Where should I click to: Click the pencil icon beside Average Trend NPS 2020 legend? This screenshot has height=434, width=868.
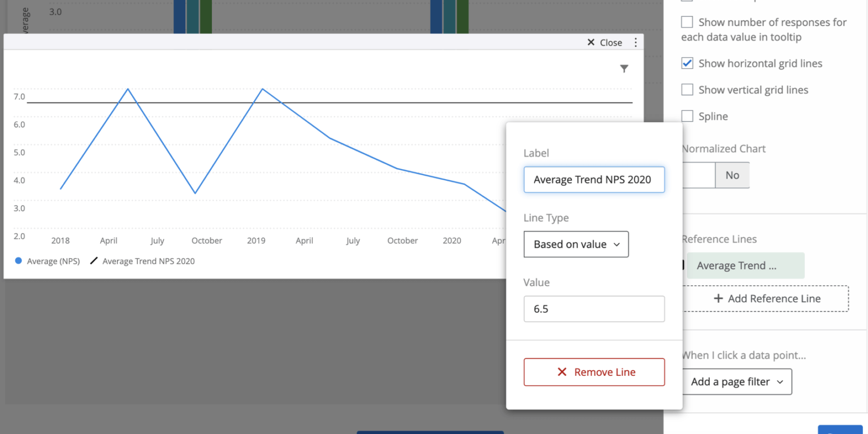point(94,261)
